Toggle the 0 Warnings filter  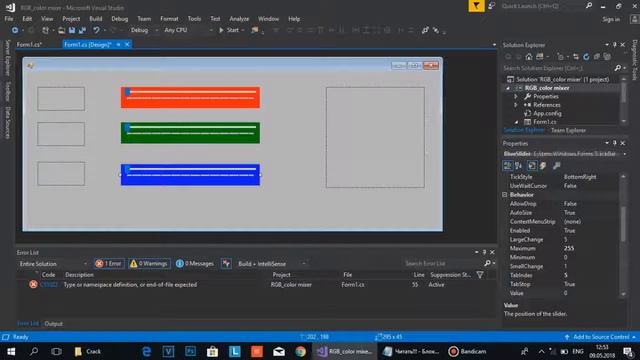(x=149, y=264)
